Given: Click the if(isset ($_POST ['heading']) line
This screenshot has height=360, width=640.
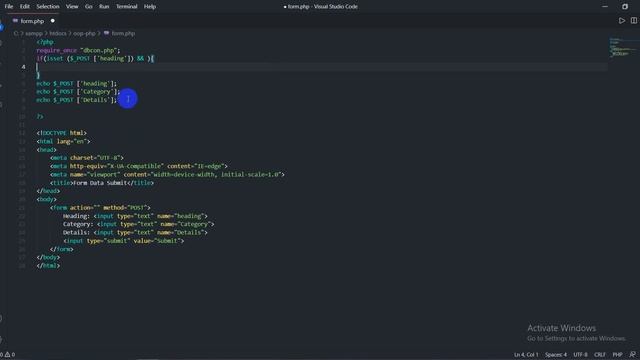Looking at the screenshot, I should (x=95, y=58).
